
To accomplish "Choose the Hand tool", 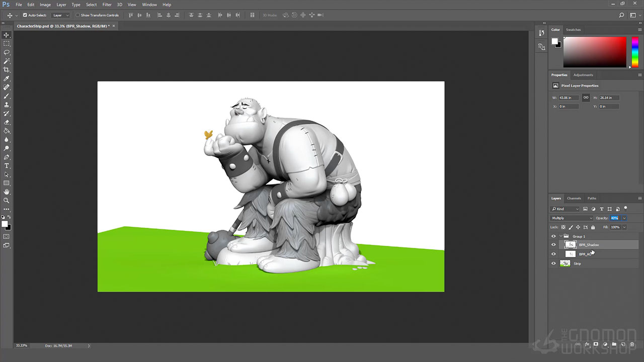I will [7, 192].
